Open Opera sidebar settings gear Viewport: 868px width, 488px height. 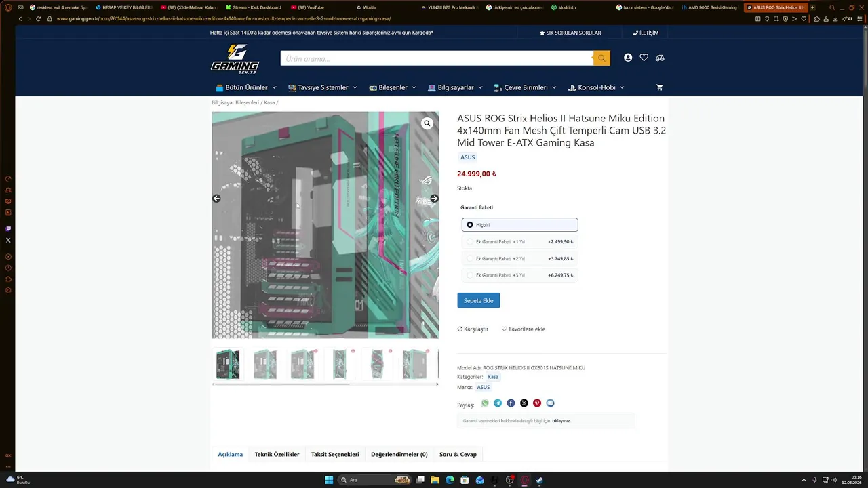(8, 290)
